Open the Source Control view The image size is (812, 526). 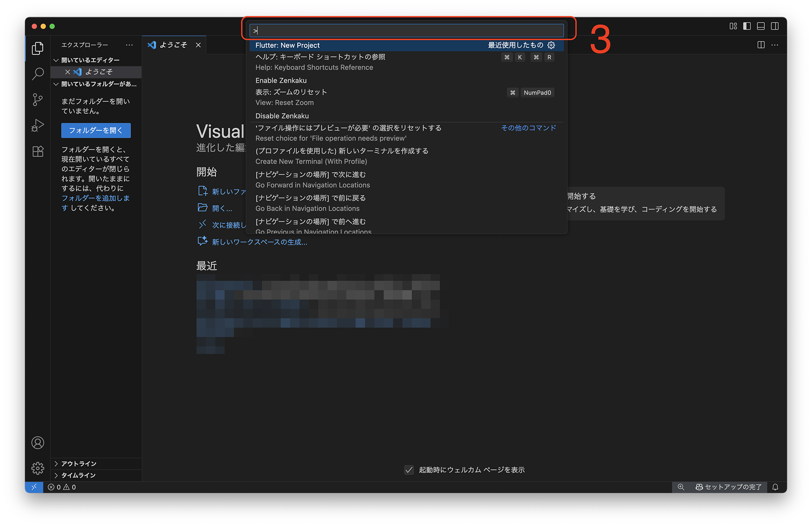click(38, 100)
